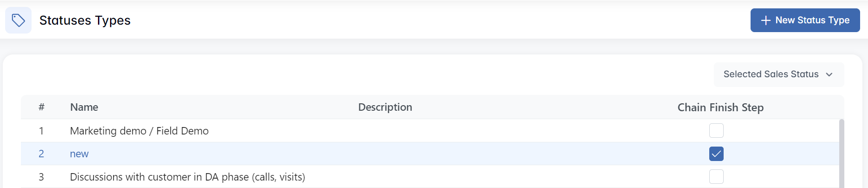
Task: Click row number 2 in the highlighted row
Action: 41,154
